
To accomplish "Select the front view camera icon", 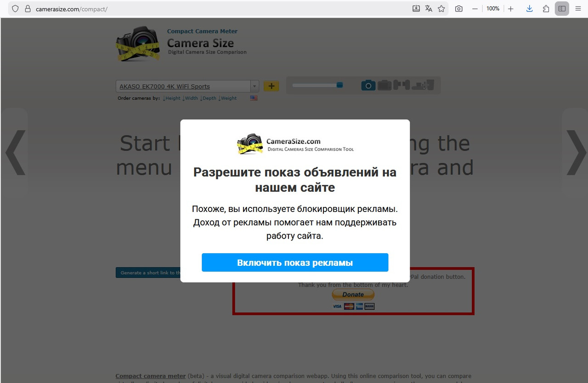I will coord(368,86).
